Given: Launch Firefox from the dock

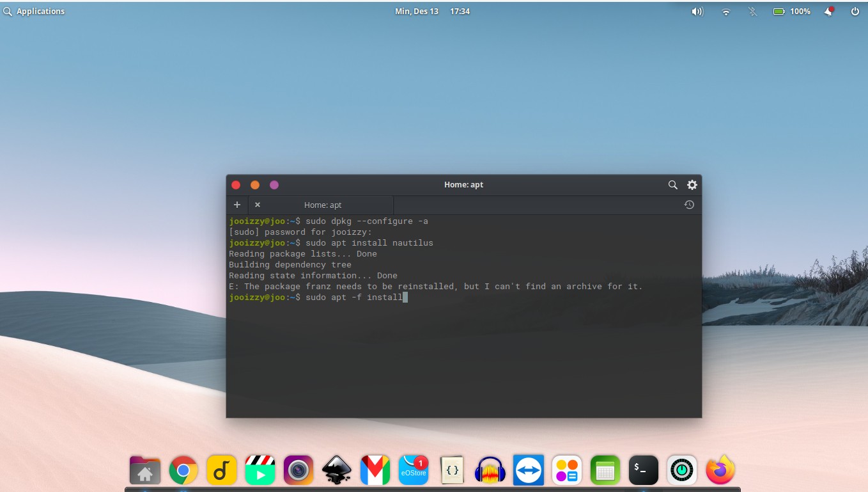Looking at the screenshot, I should point(720,470).
